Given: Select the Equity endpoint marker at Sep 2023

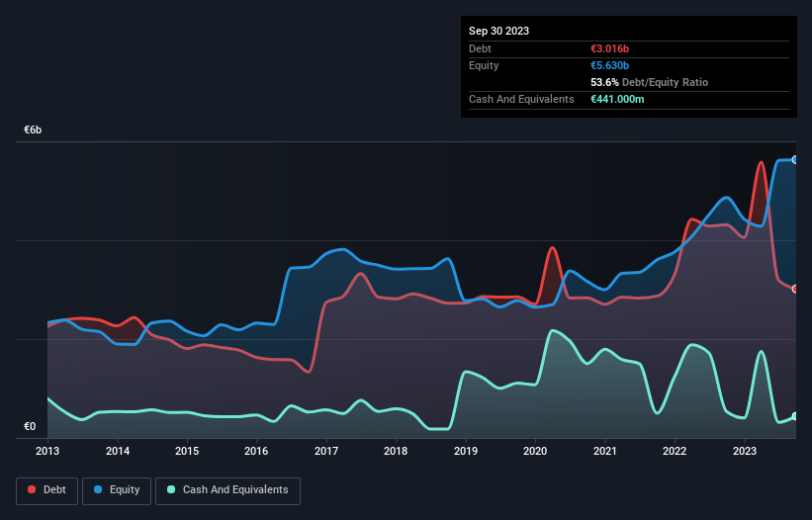Looking at the screenshot, I should coord(795,160).
